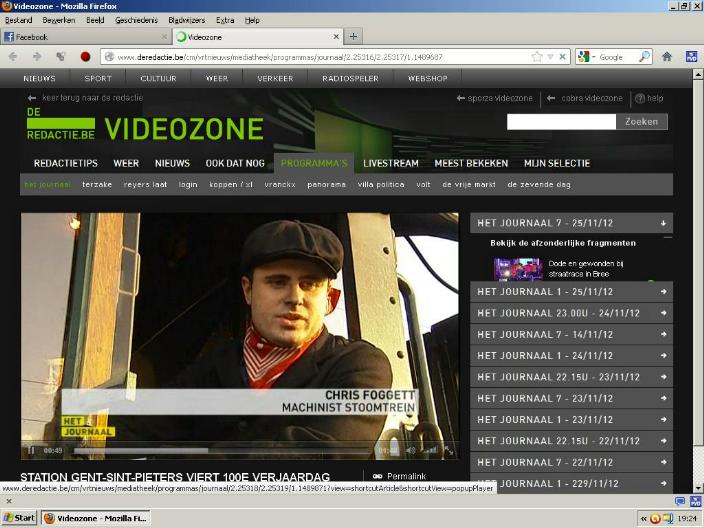
Task: Expand Het Journaal 7 - 14/11/12
Action: (571, 334)
